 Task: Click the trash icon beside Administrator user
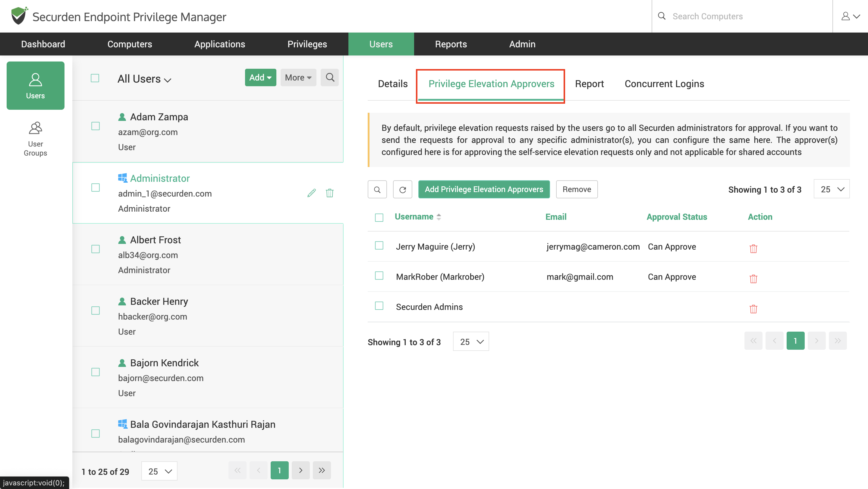click(329, 193)
